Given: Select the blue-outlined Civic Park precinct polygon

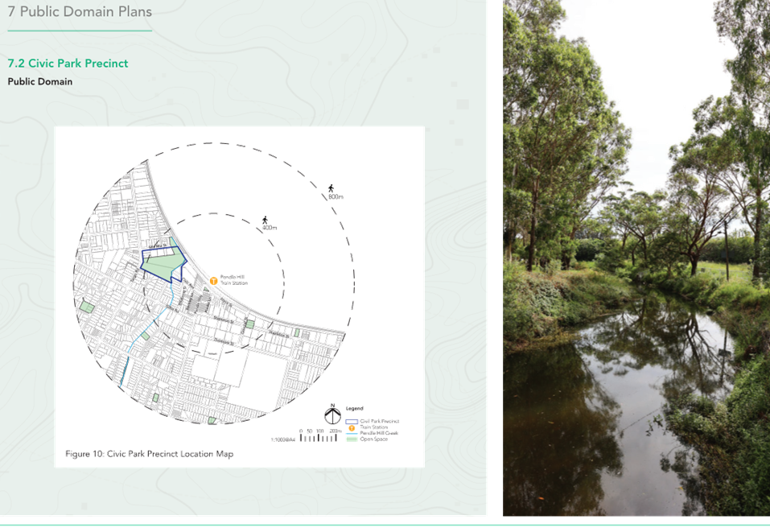Looking at the screenshot, I should (162, 263).
